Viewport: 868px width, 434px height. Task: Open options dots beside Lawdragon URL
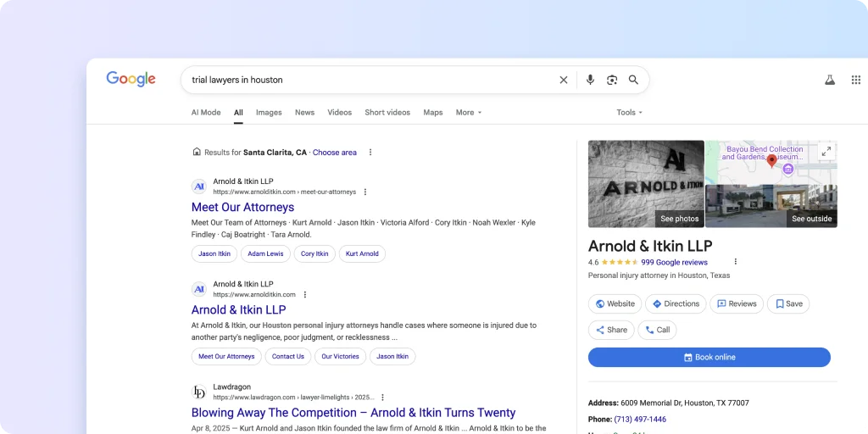[382, 398]
